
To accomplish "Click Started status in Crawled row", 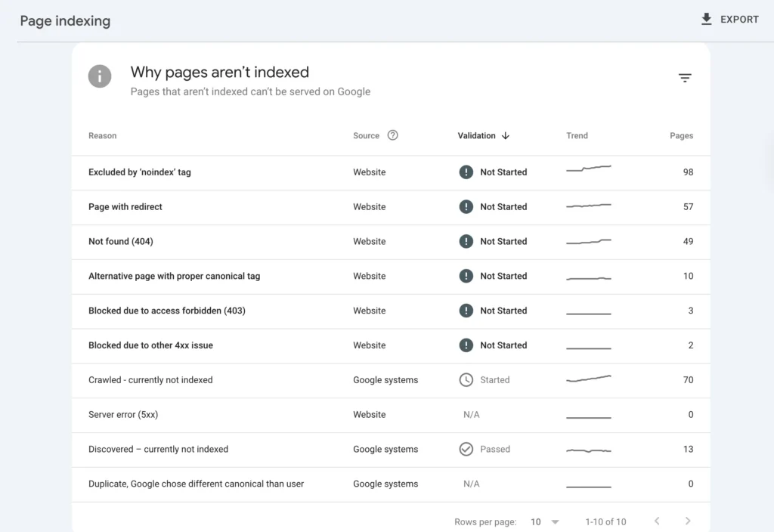I will pos(494,380).
